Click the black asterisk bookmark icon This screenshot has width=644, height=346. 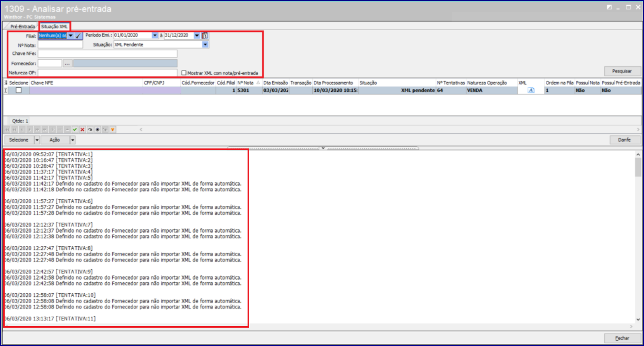pos(97,130)
